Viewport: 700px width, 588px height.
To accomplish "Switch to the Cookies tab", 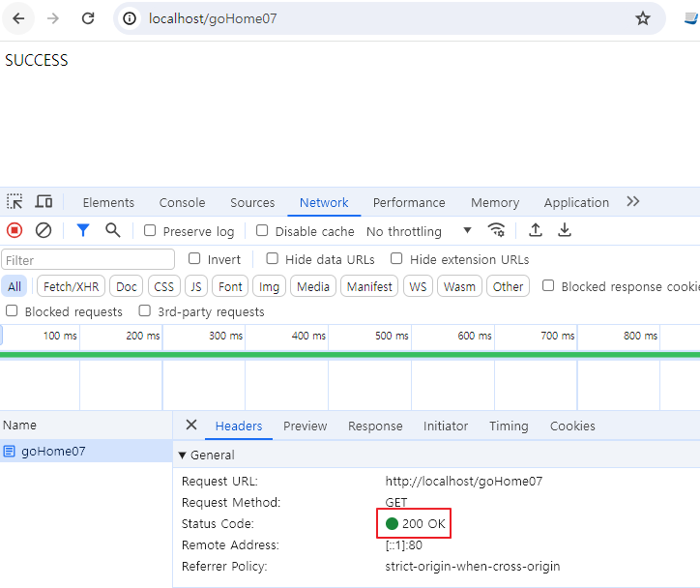I will click(572, 426).
